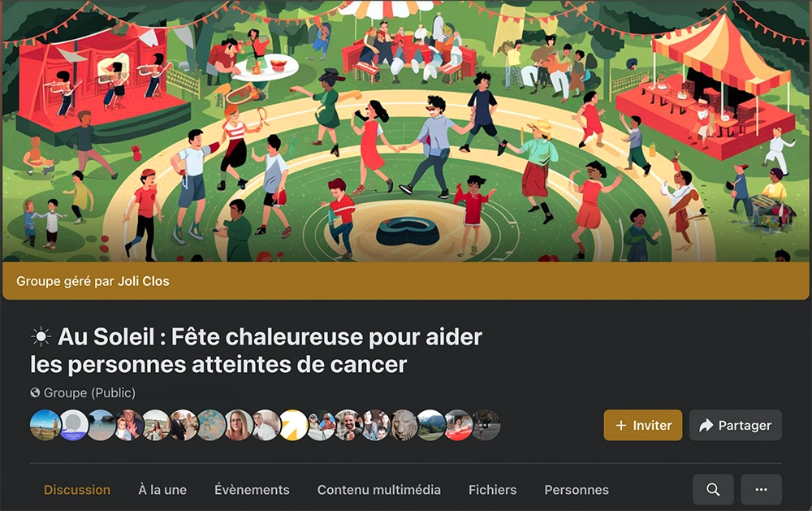
Task: Open the stone lion member avatar
Action: pyautogui.click(x=404, y=425)
